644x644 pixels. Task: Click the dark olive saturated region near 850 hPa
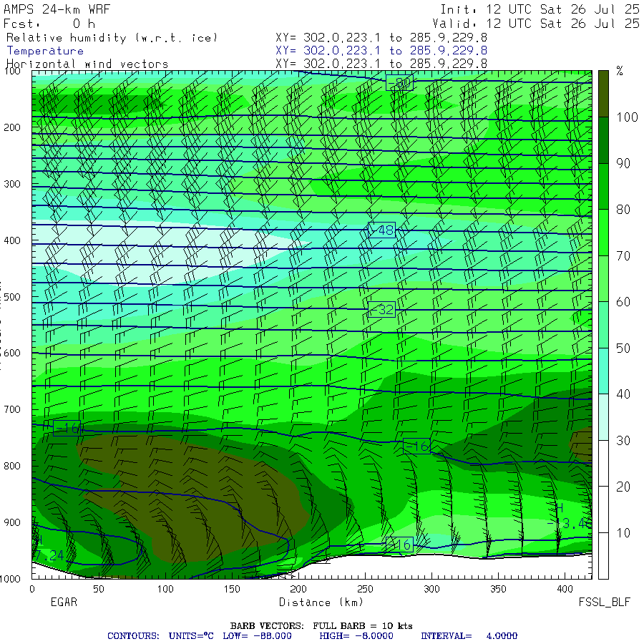(x=193, y=497)
